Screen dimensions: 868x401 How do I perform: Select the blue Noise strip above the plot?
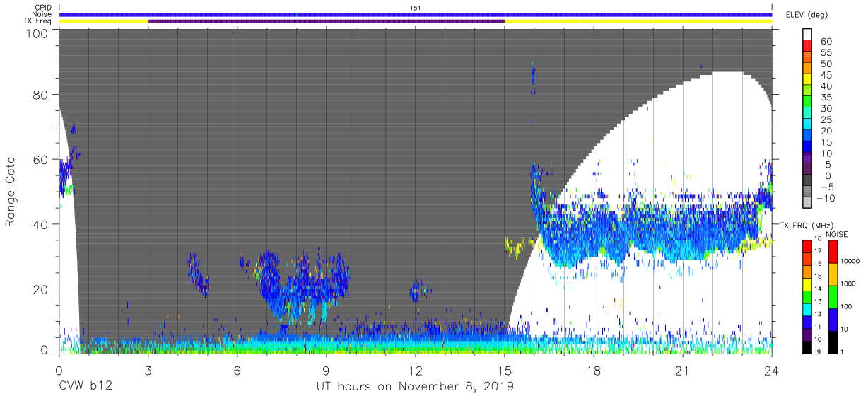(416, 14)
